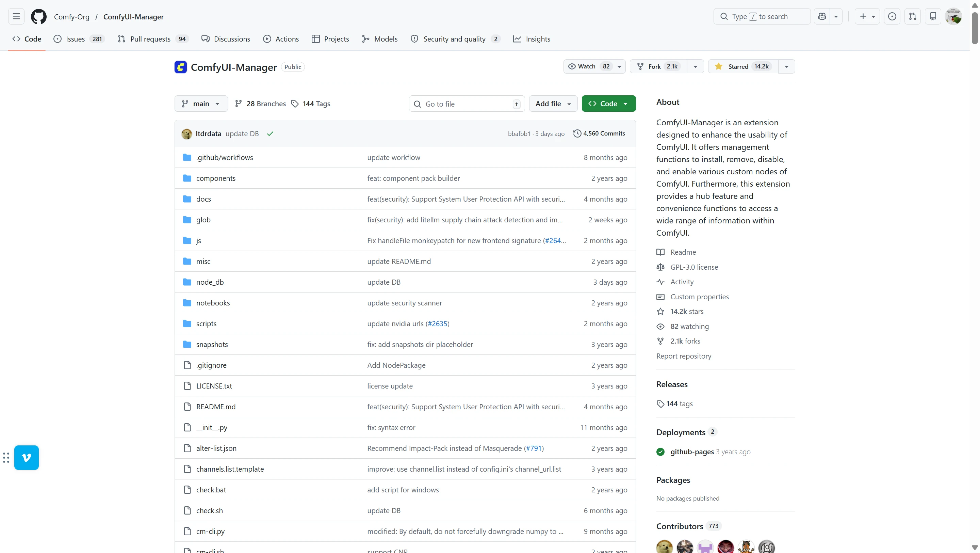This screenshot has height=553, width=980.
Task: Expand the main branch selector dropdown
Action: tap(201, 104)
